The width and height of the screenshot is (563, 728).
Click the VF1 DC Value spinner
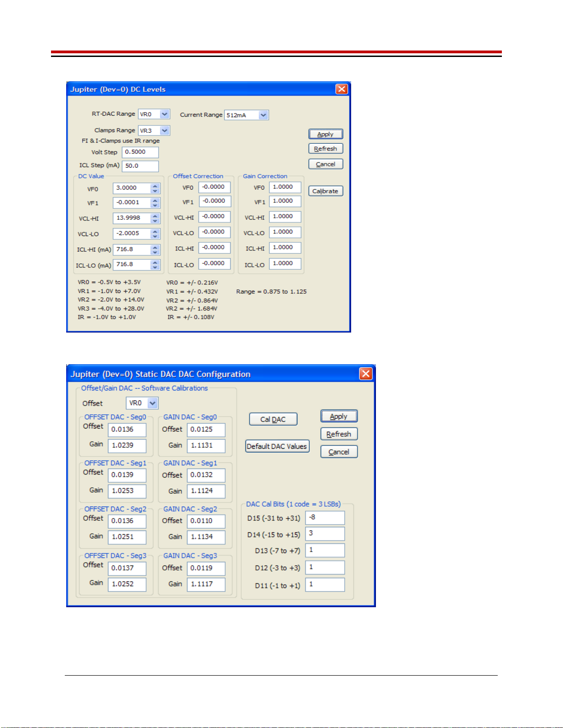155,203
